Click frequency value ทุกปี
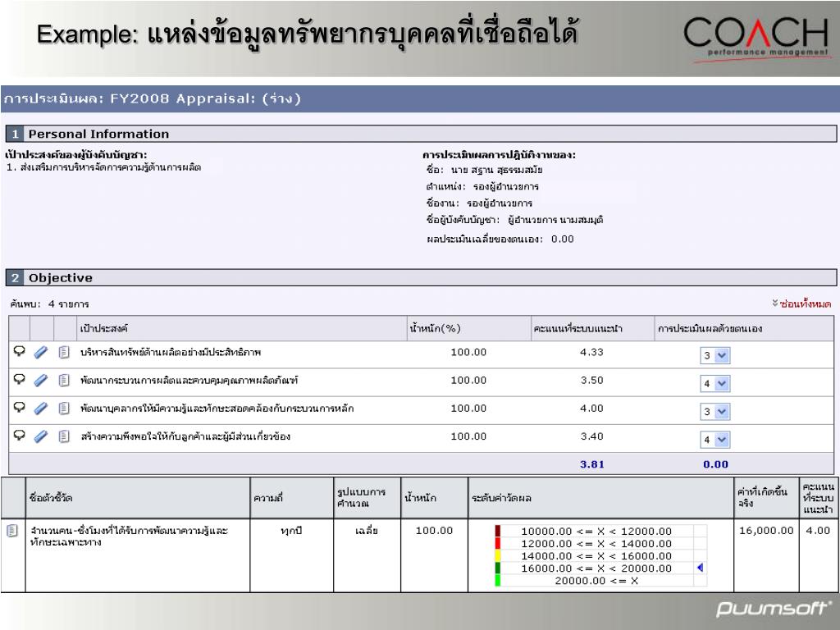This screenshot has height=630, width=840. coord(291,531)
